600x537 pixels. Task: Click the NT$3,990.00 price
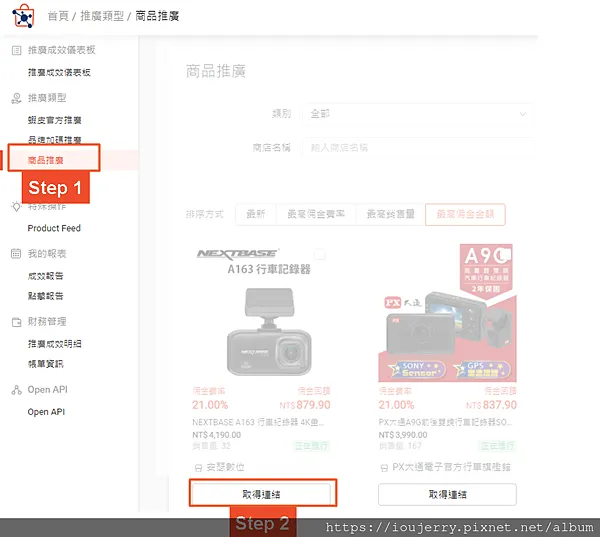click(x=403, y=435)
